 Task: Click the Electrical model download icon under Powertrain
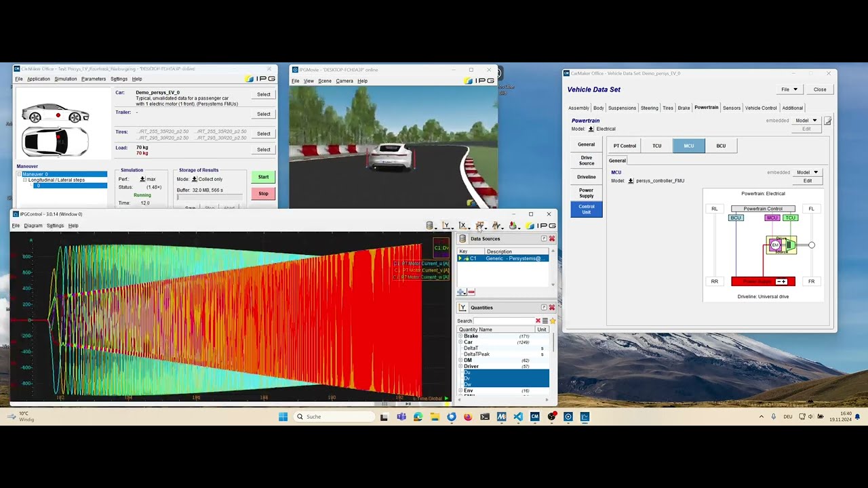click(591, 129)
